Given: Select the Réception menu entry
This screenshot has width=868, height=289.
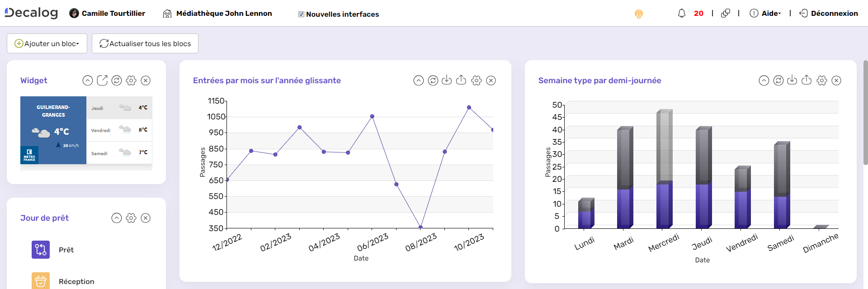Looking at the screenshot, I should click(76, 281).
